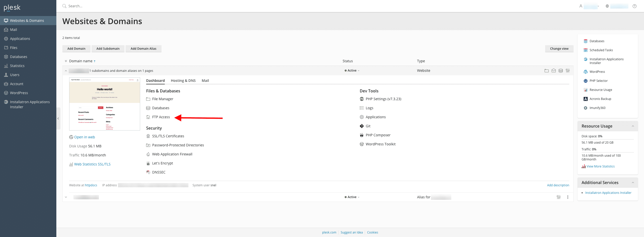Open SSL/TLS Certificates
This screenshot has height=237, width=644.
click(x=165, y=136)
